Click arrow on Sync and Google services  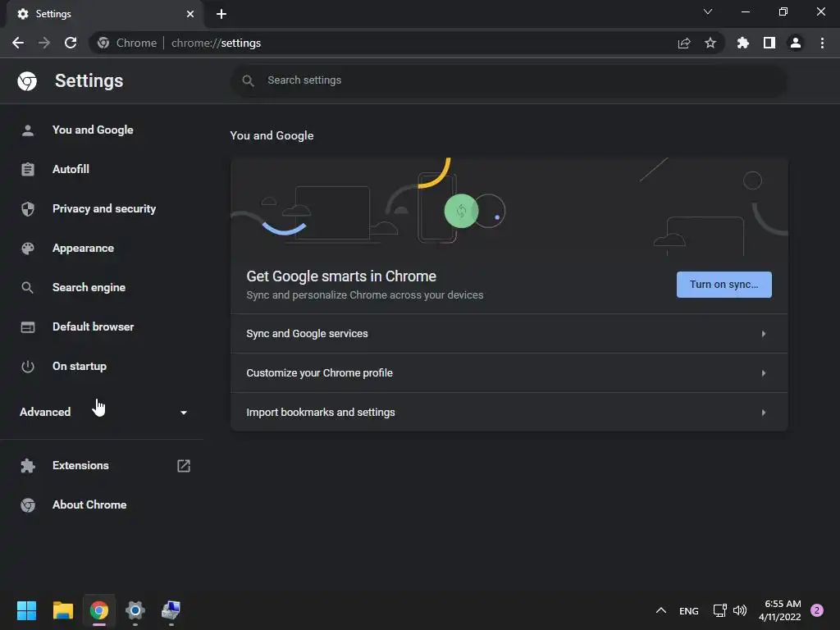tap(764, 334)
